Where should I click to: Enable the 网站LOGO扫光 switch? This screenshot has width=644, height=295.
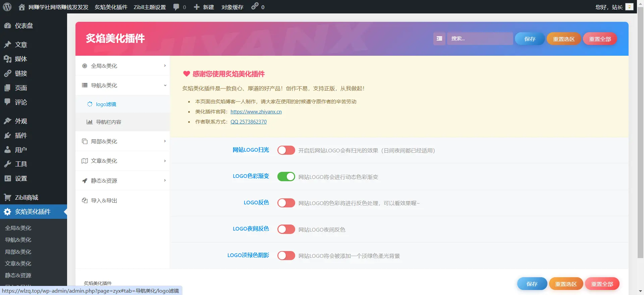pyautogui.click(x=286, y=150)
